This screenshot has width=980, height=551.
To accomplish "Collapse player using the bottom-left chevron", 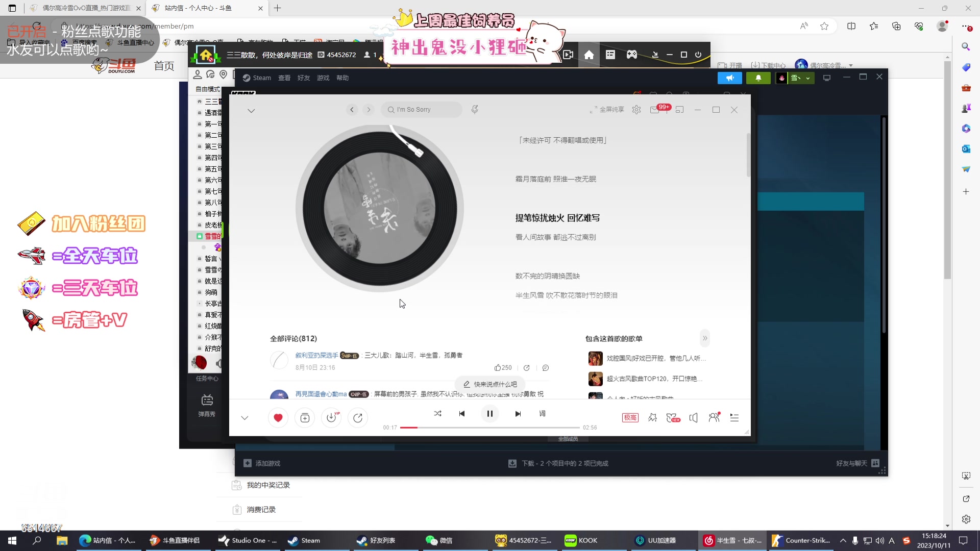I will tap(245, 418).
